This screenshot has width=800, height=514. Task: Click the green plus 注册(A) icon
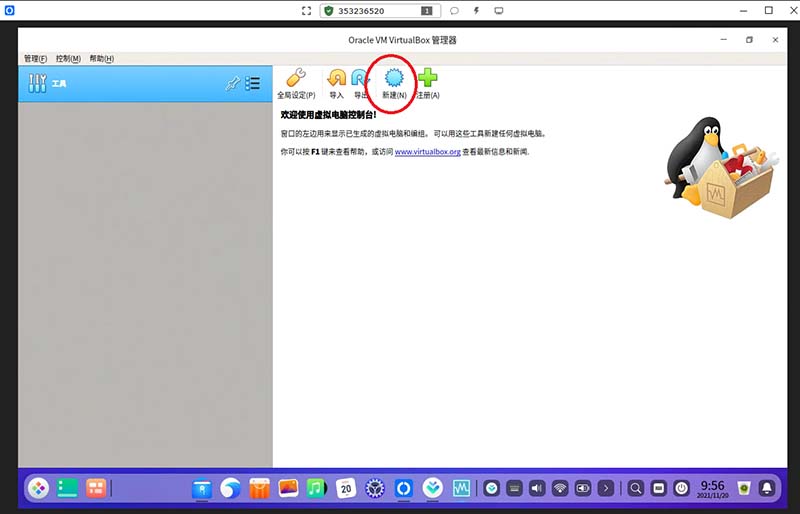(x=428, y=83)
